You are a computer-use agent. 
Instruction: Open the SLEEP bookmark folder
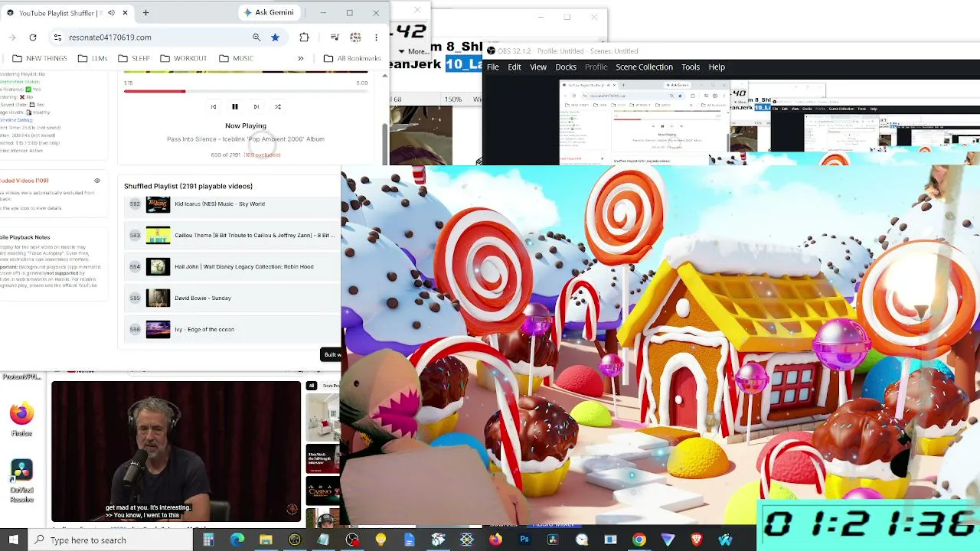[x=133, y=59]
